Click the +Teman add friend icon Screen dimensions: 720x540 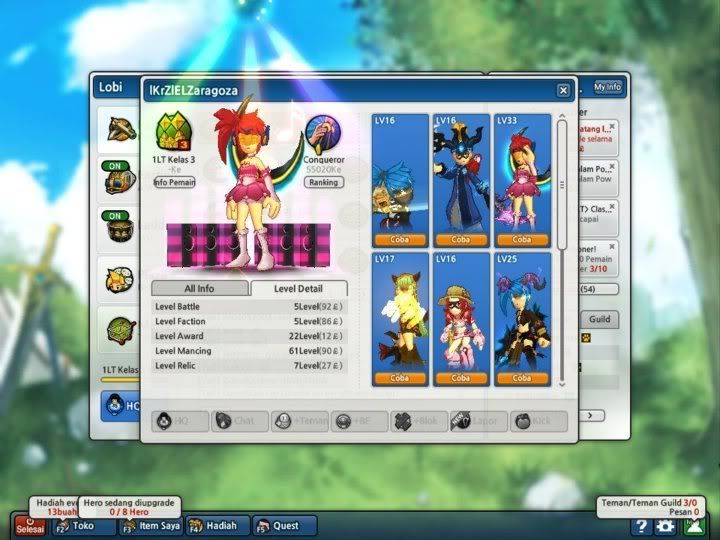click(x=300, y=421)
